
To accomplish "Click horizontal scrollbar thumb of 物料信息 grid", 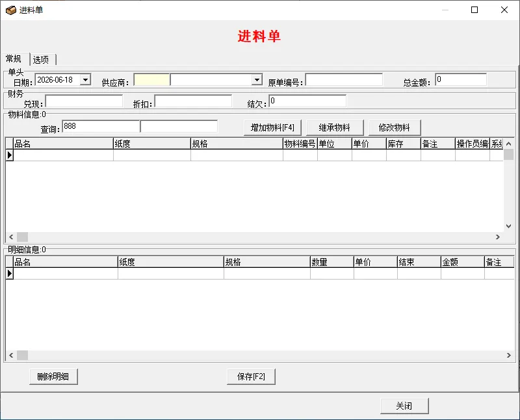I will click(x=23, y=237).
